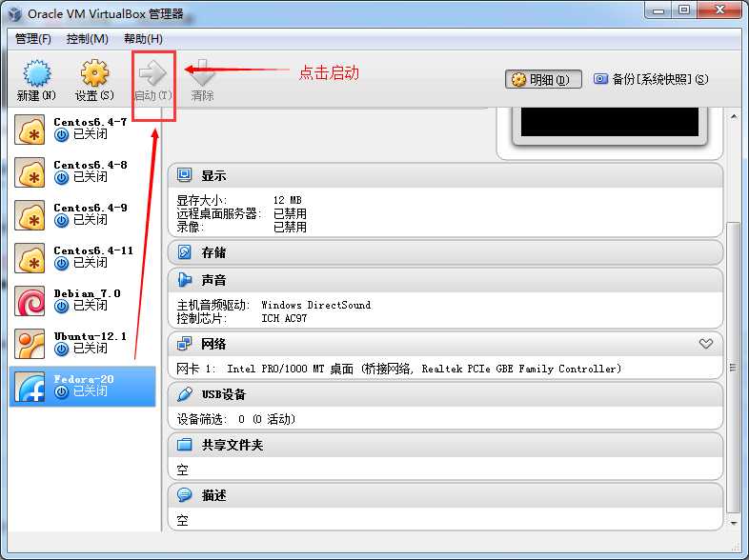
Task: Open 设置 (Settings) gear icon
Action: click(x=94, y=73)
